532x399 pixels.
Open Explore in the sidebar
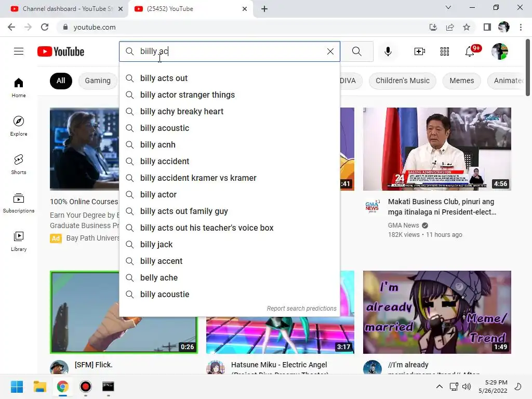[19, 126]
